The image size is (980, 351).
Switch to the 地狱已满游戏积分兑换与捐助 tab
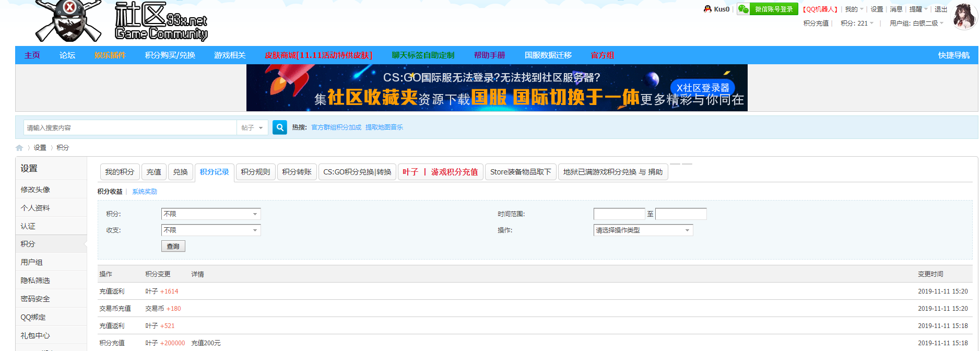click(x=613, y=172)
